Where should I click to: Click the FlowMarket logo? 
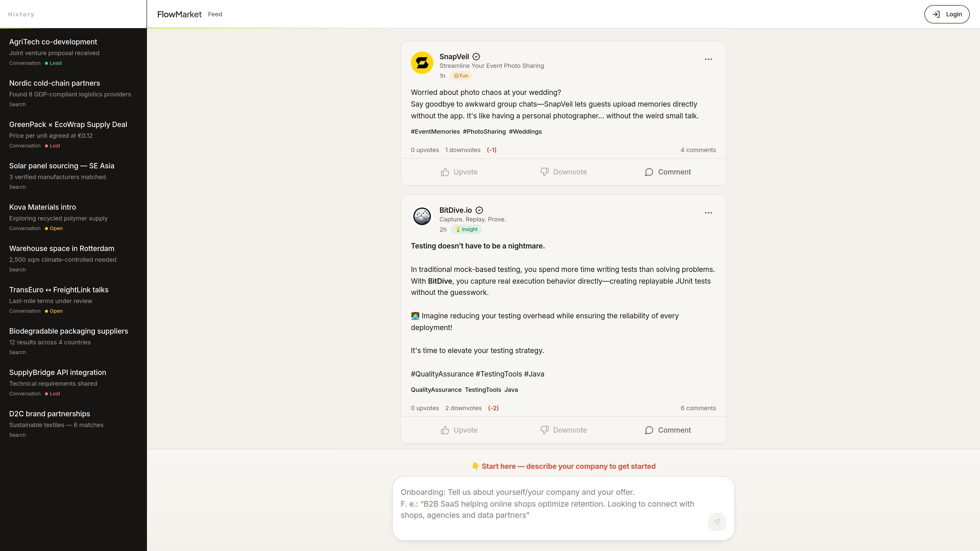coord(179,14)
